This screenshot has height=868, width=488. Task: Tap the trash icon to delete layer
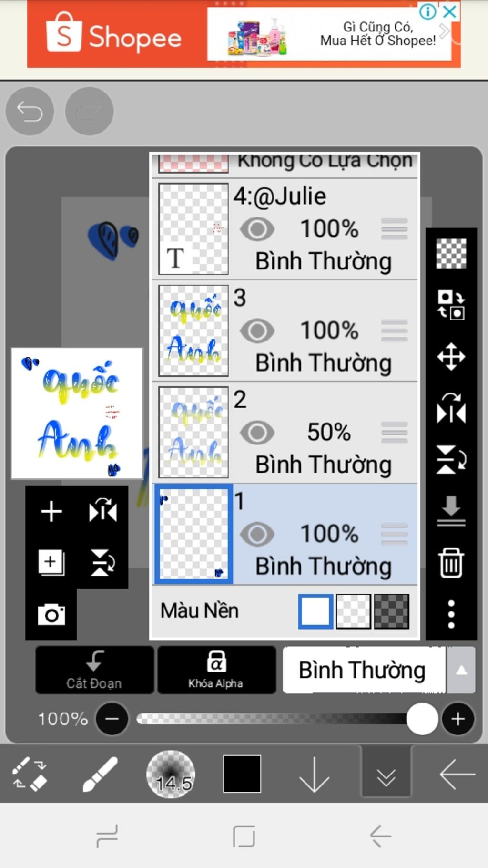pos(451,563)
